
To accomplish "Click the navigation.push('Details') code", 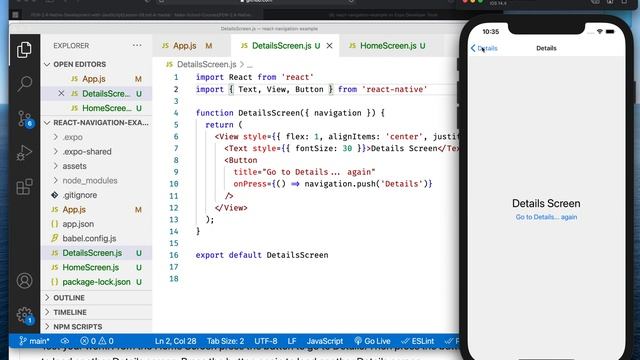I will click(x=366, y=184).
